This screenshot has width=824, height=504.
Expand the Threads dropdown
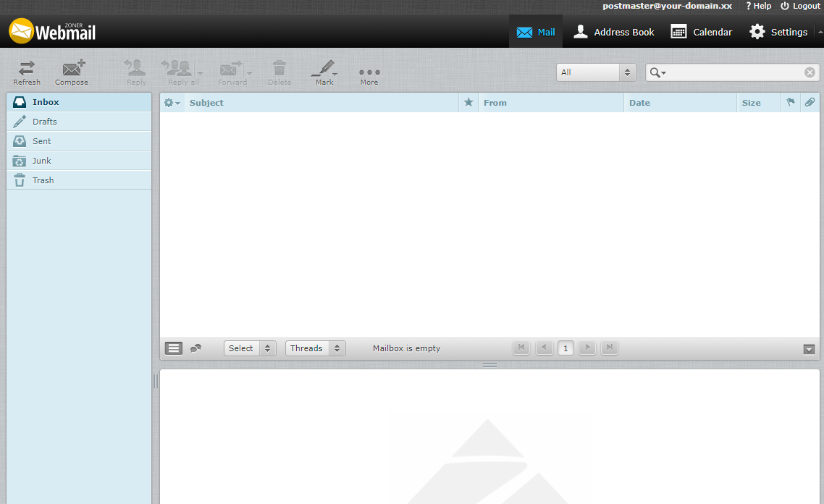tap(315, 348)
